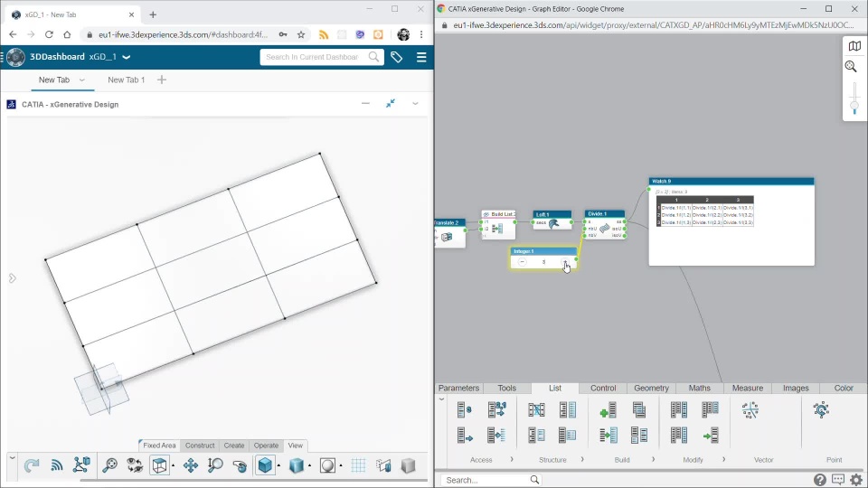Restore the xGenerative Design widget size
The width and height of the screenshot is (868, 488).
(x=391, y=103)
